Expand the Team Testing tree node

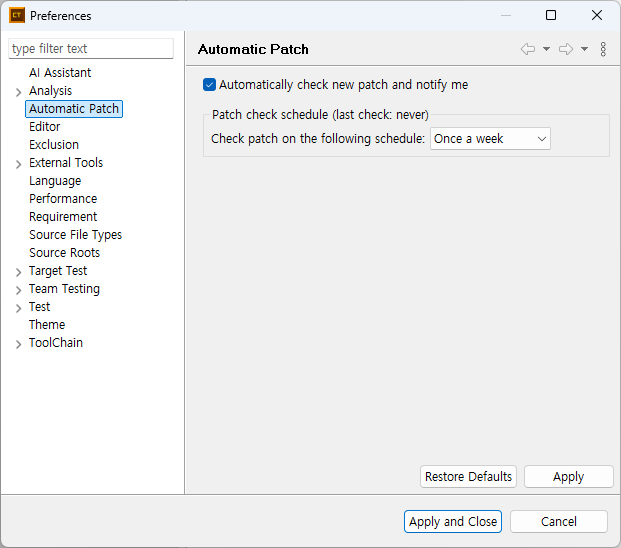click(x=18, y=290)
